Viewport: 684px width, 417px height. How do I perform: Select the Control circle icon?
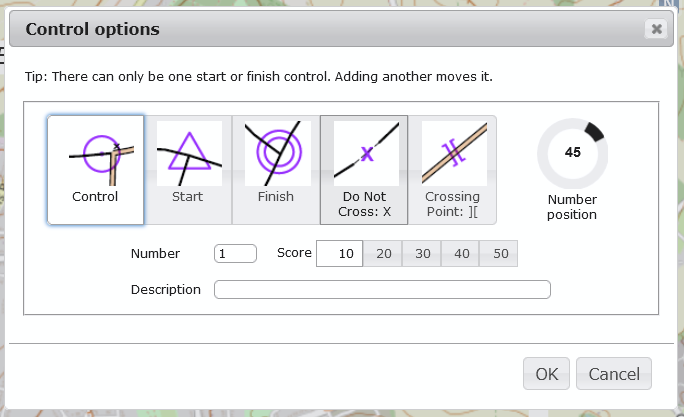click(102, 154)
